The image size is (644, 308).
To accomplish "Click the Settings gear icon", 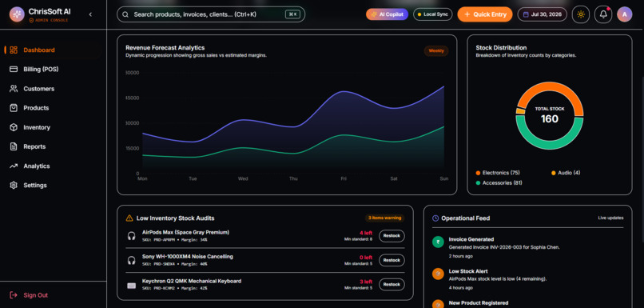I will 14,186.
